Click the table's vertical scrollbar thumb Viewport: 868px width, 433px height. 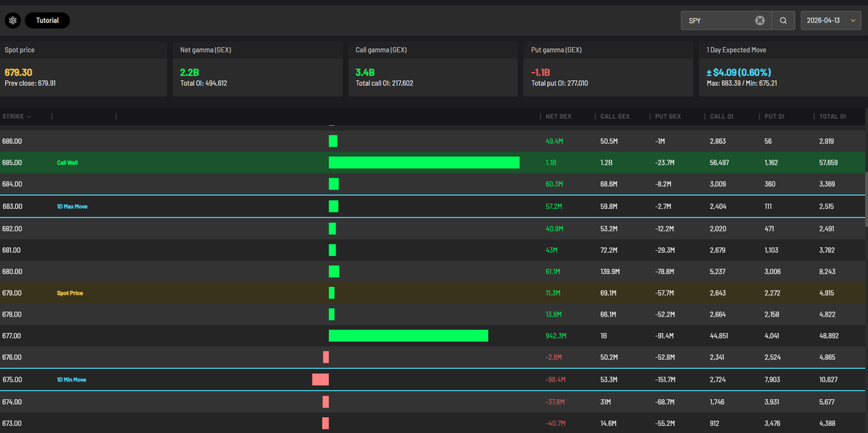coord(865,200)
